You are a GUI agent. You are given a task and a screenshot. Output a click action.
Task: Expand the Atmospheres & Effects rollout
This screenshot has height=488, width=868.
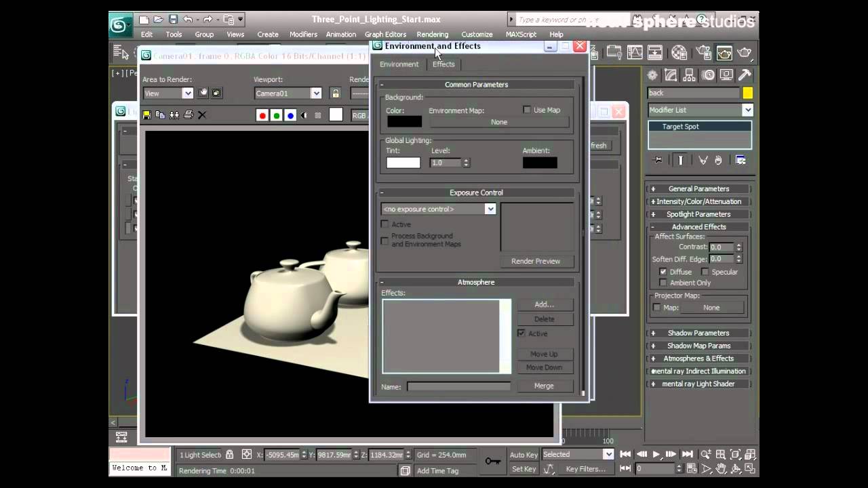[698, 359]
